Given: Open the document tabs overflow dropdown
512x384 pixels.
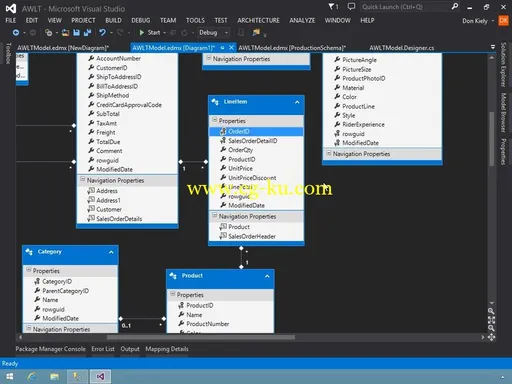Looking at the screenshot, I should (x=493, y=47).
